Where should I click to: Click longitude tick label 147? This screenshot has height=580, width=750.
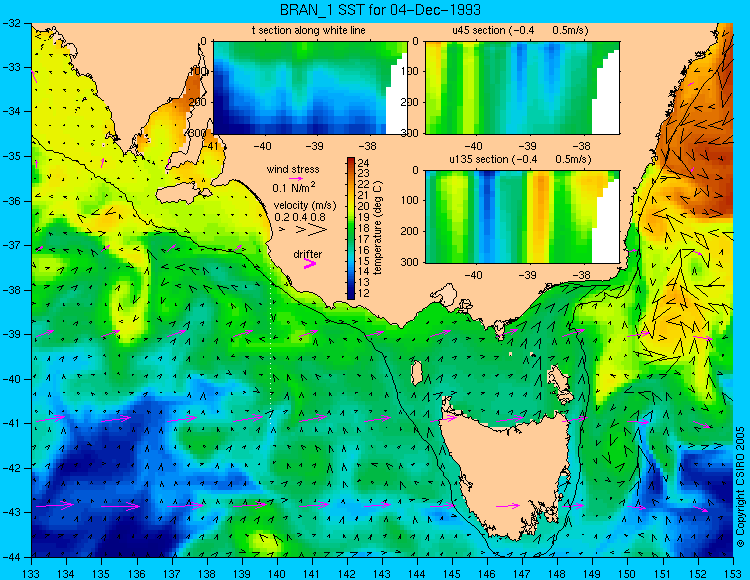tap(522, 573)
